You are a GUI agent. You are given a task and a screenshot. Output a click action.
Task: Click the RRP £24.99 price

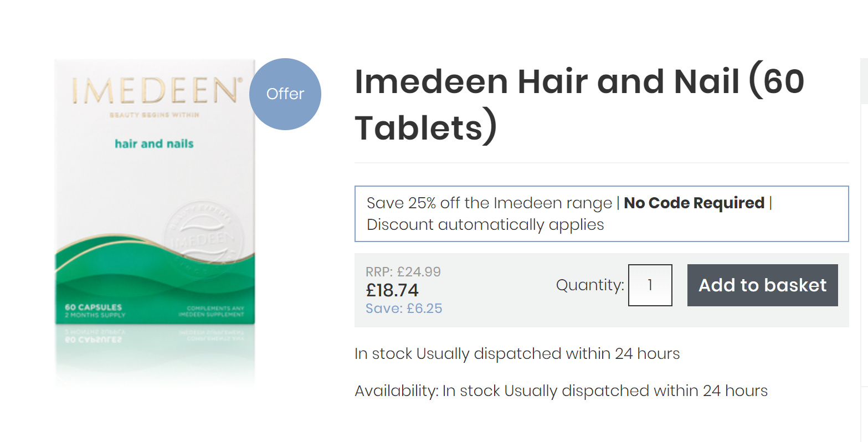pyautogui.click(x=403, y=272)
